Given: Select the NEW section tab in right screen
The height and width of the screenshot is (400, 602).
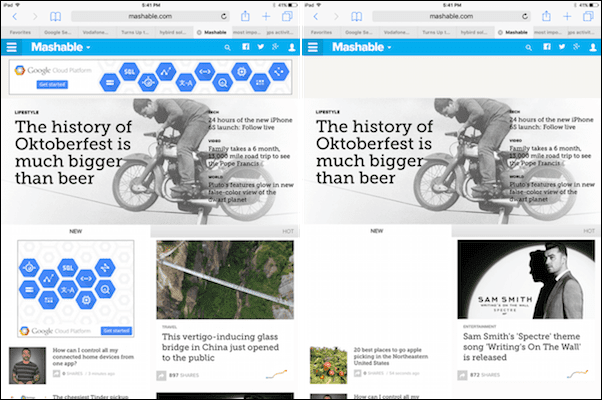Looking at the screenshot, I should click(377, 231).
